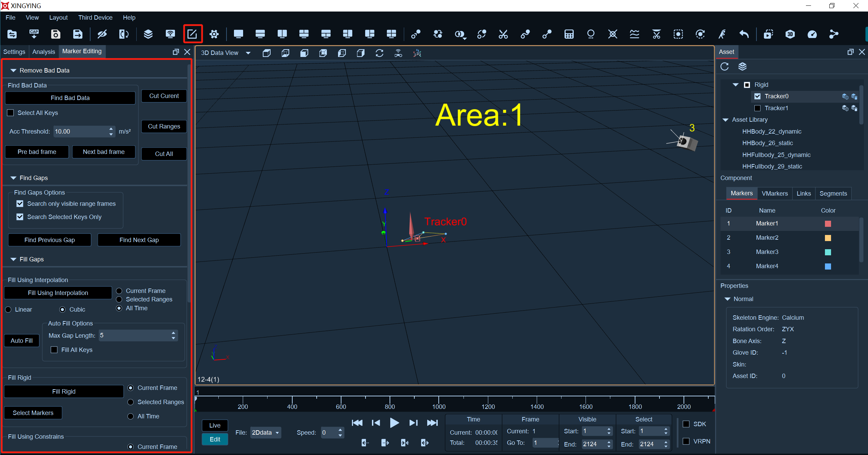Click the undo arrow toolbar icon

744,34
